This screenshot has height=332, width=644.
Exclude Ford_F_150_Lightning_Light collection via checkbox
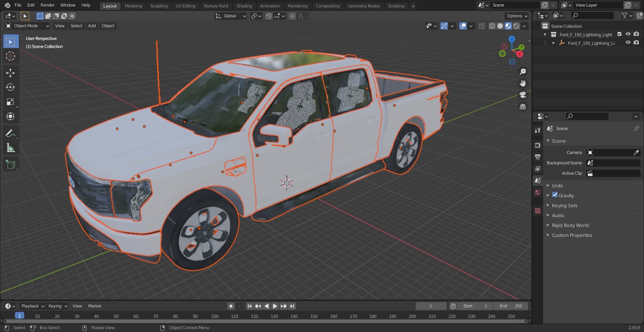[619, 34]
